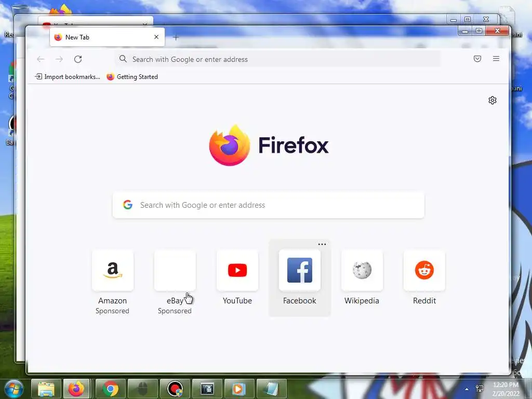Launch Google Chrome from the taskbar
Image resolution: width=532 pixels, height=399 pixels.
(x=111, y=389)
